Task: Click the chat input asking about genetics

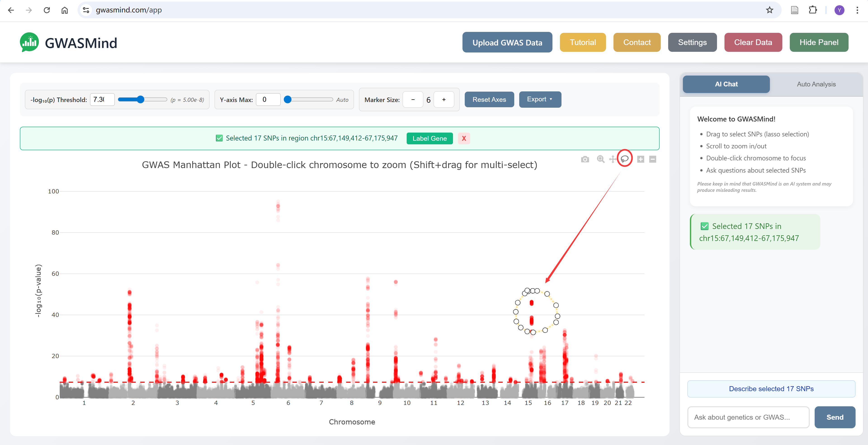Action: click(x=748, y=417)
